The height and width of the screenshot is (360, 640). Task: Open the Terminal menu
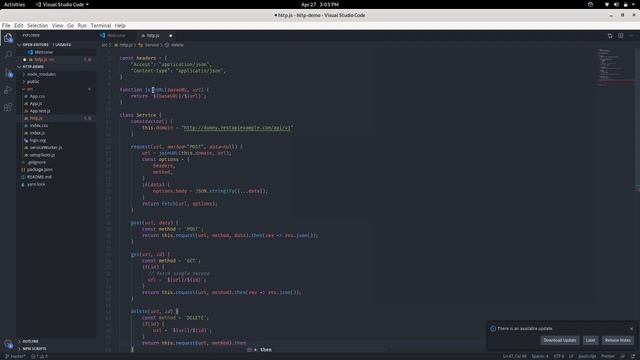tap(101, 25)
